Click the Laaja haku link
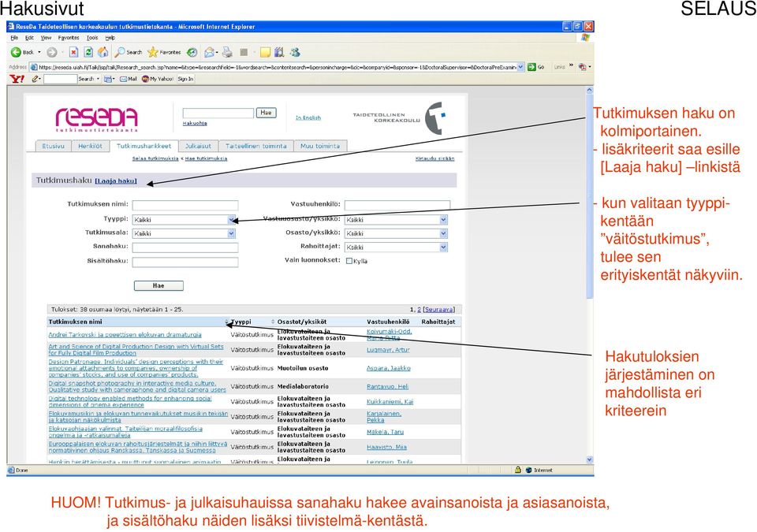 coord(116,181)
